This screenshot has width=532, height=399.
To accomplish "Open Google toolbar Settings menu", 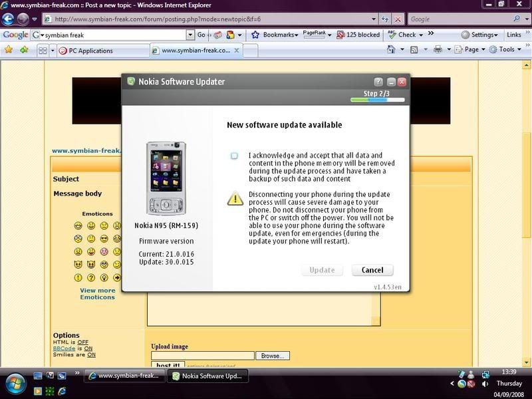I will point(479,35).
